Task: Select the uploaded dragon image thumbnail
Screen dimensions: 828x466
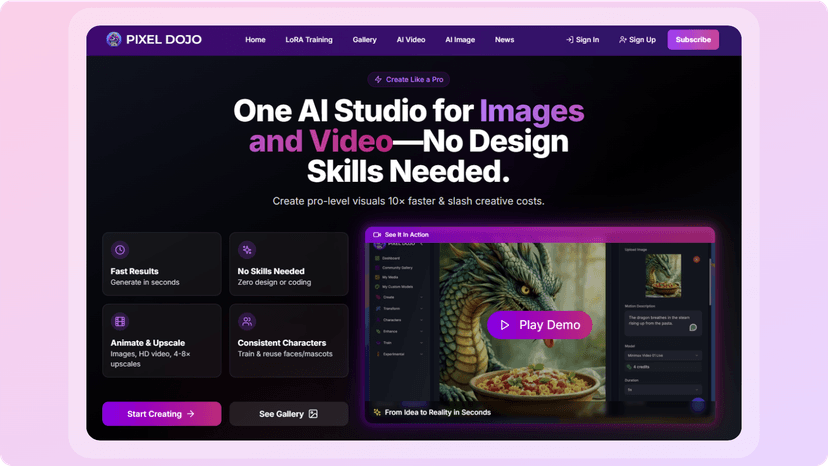Action: tap(663, 275)
